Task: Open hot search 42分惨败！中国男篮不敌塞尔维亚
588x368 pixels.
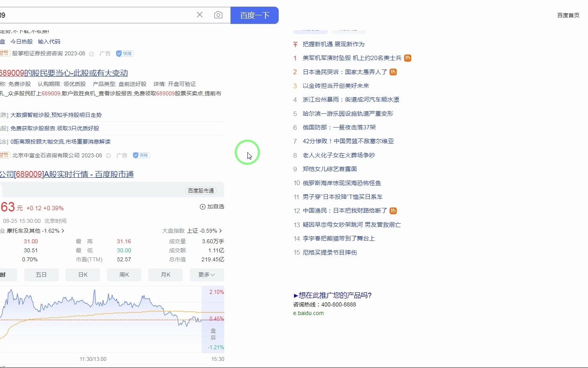Action: pyautogui.click(x=348, y=141)
